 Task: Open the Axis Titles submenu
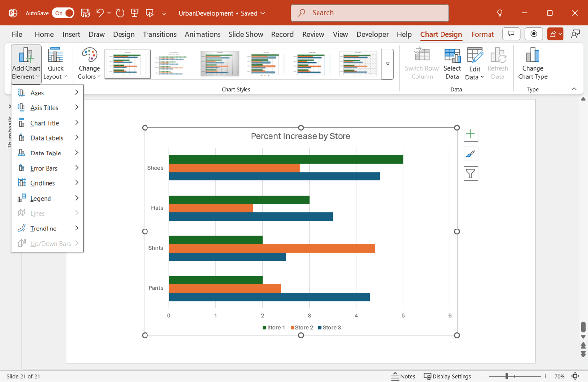coord(48,108)
